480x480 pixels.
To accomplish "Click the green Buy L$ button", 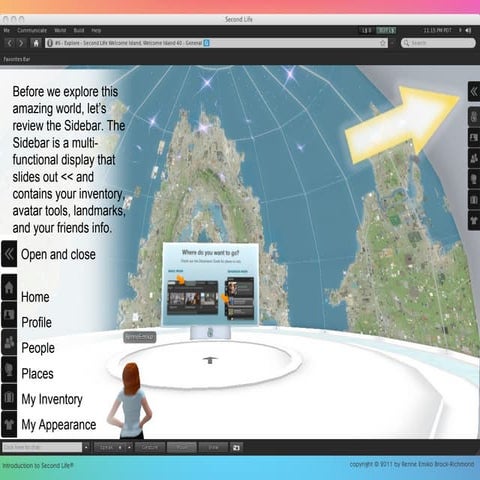I will (386, 30).
